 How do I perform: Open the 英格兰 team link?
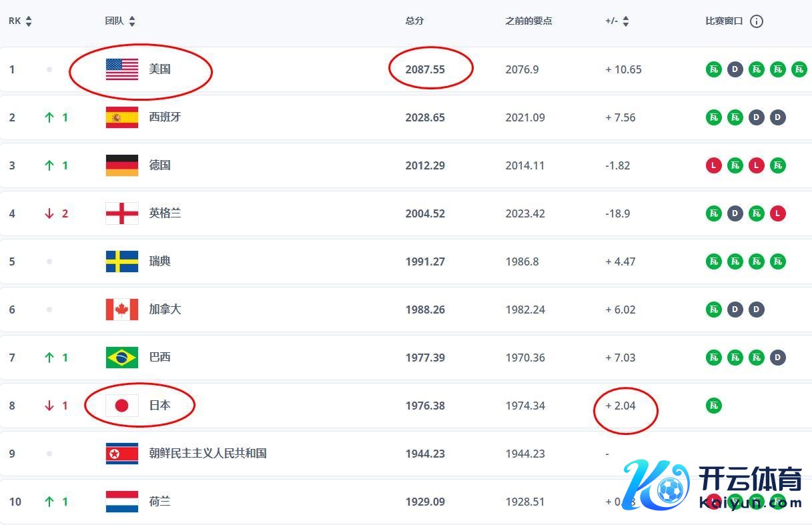(165, 213)
